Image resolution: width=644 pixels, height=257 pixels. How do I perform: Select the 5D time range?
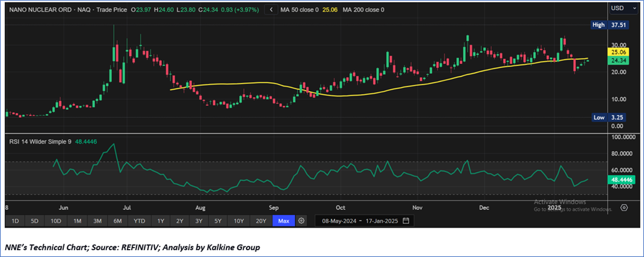click(34, 221)
